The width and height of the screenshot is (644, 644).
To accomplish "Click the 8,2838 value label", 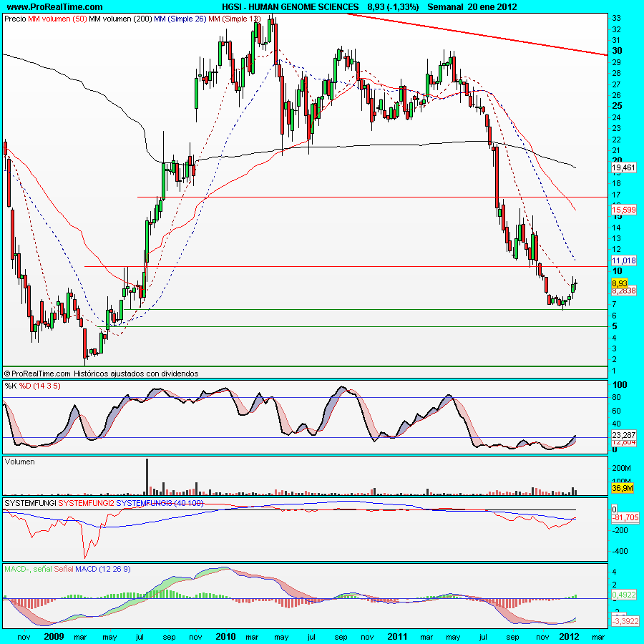I will [x=623, y=291].
